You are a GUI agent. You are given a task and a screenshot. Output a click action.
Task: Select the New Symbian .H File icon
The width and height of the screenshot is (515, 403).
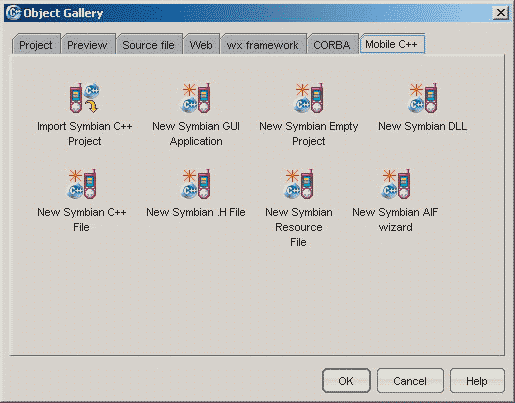pyautogui.click(x=196, y=184)
